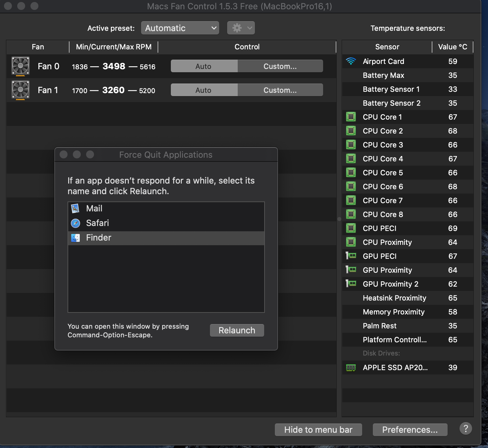Click the CPU Core 6 chip icon
Screen dimensions: 488x448
click(x=351, y=187)
